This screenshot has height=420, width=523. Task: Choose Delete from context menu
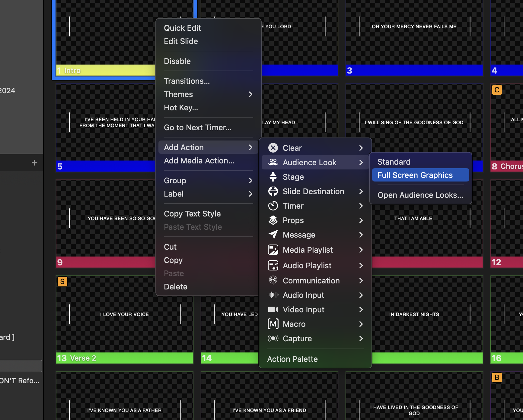(208, 287)
